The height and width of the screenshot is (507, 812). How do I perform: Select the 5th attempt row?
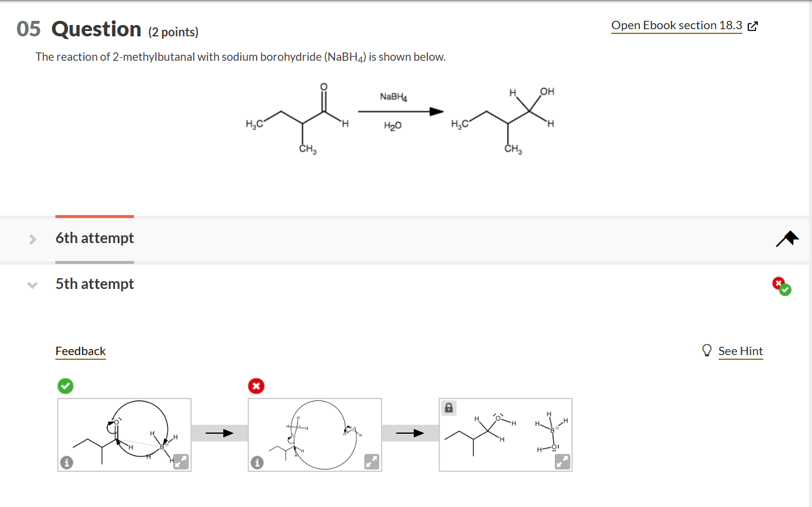[x=95, y=284]
